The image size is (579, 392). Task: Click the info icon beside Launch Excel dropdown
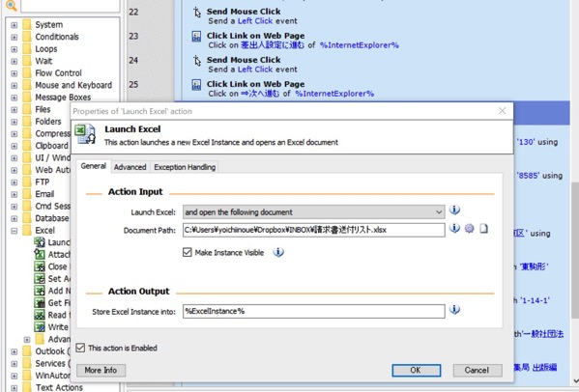tap(454, 210)
